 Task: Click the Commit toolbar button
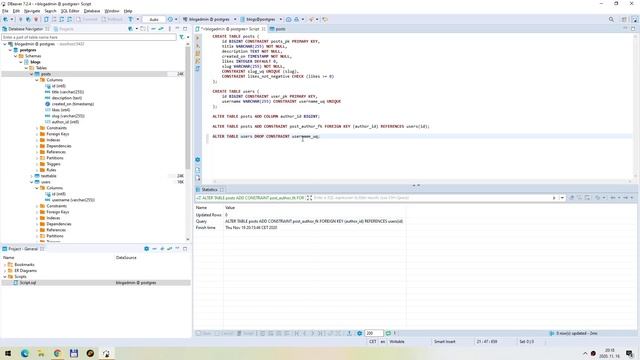pos(87,19)
